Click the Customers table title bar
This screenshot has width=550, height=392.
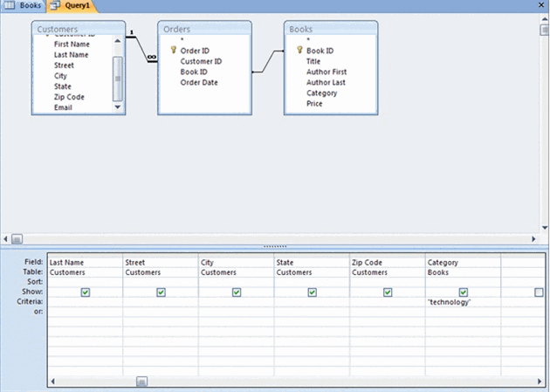coord(79,29)
